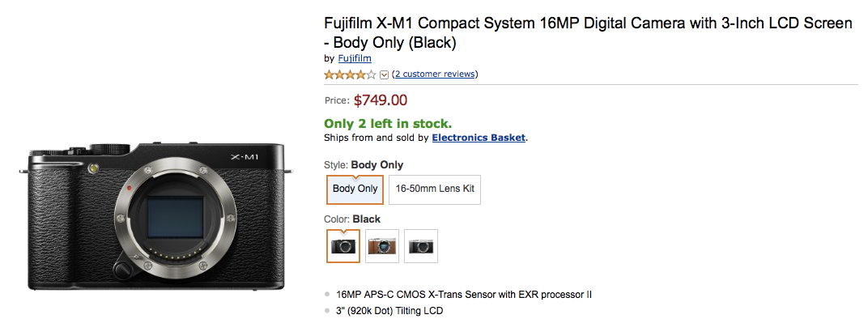868x319 pixels.
Task: Click the Fujifilm X-M1 product title
Action: point(588,32)
